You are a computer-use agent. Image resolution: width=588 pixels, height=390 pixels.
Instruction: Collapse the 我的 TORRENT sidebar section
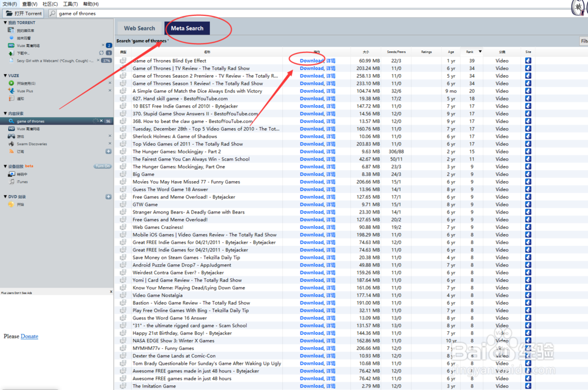point(5,22)
